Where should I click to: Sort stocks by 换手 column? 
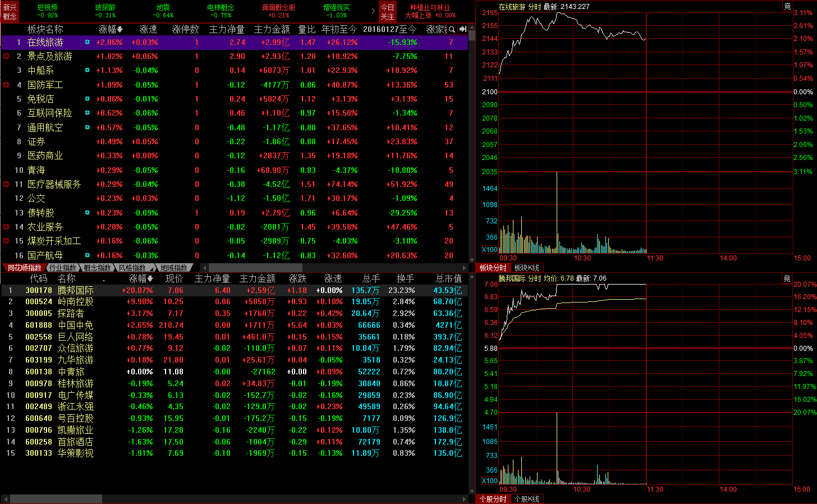tap(405, 278)
